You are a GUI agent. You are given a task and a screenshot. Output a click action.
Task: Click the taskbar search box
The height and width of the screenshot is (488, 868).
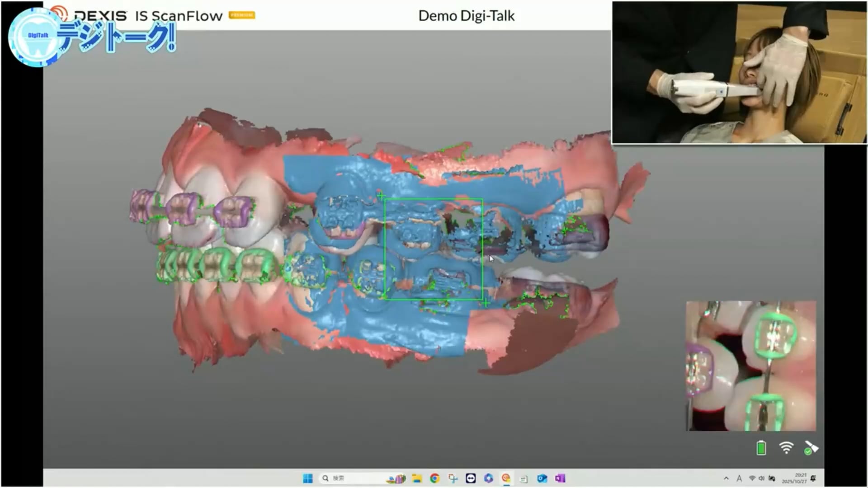tap(348, 479)
